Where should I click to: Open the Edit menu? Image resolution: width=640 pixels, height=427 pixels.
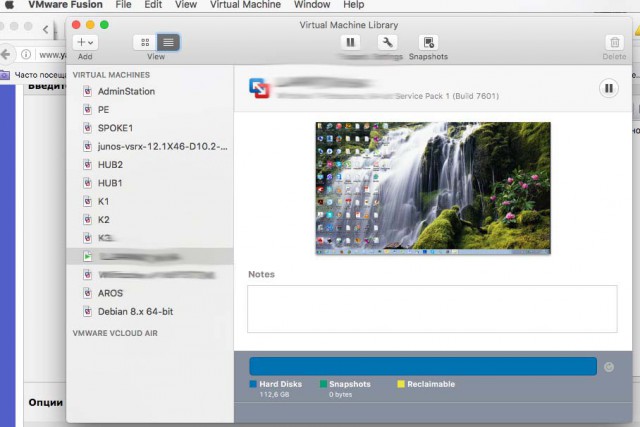pos(153,5)
